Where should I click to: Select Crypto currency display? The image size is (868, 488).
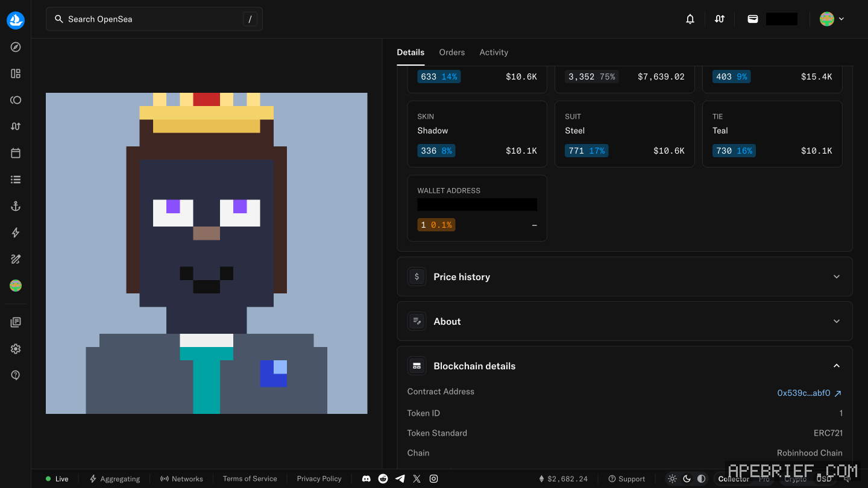796,479
